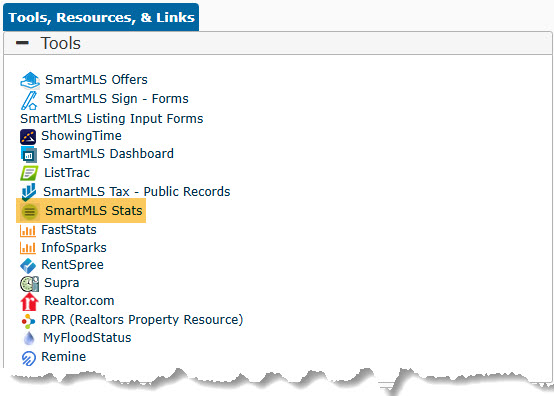This screenshot has height=396, width=554.
Task: Open the highlighted SmartMLS Stats link
Action: (x=94, y=211)
